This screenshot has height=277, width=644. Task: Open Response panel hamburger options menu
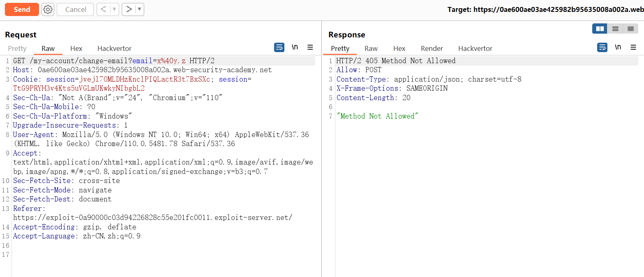point(633,48)
